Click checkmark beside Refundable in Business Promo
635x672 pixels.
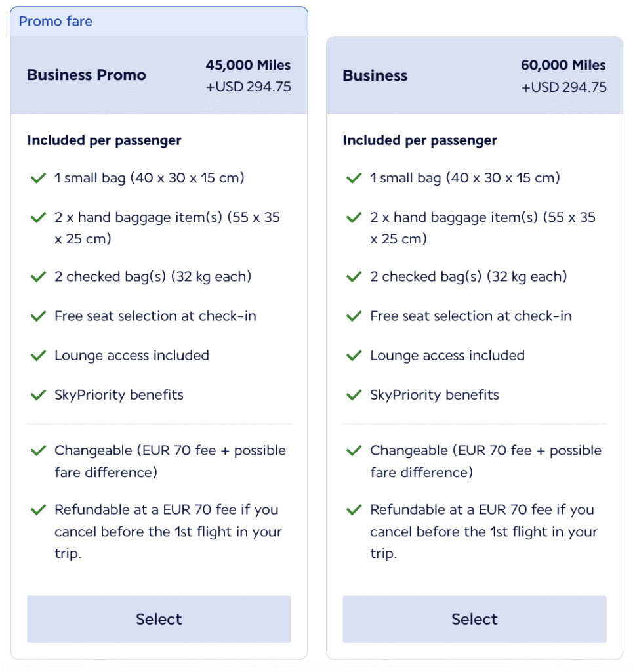38,510
